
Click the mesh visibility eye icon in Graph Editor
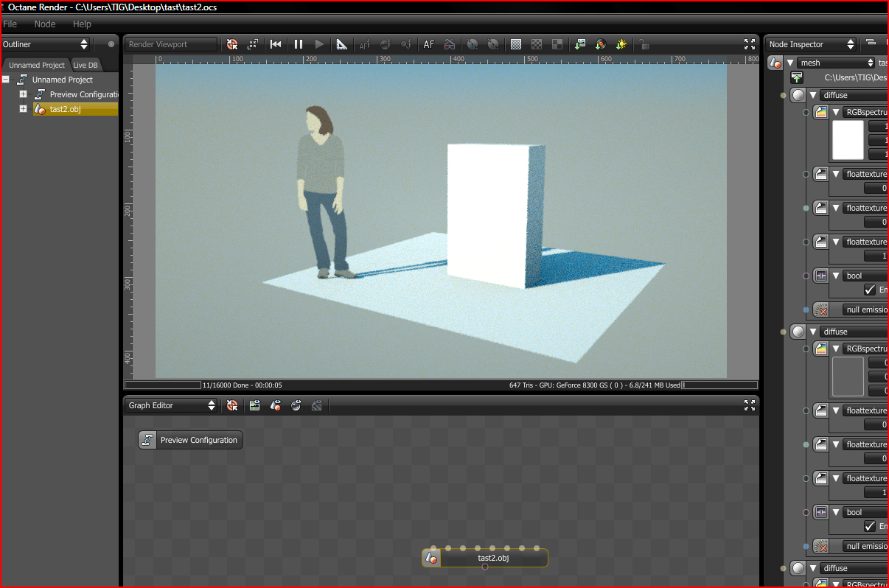[276, 405]
